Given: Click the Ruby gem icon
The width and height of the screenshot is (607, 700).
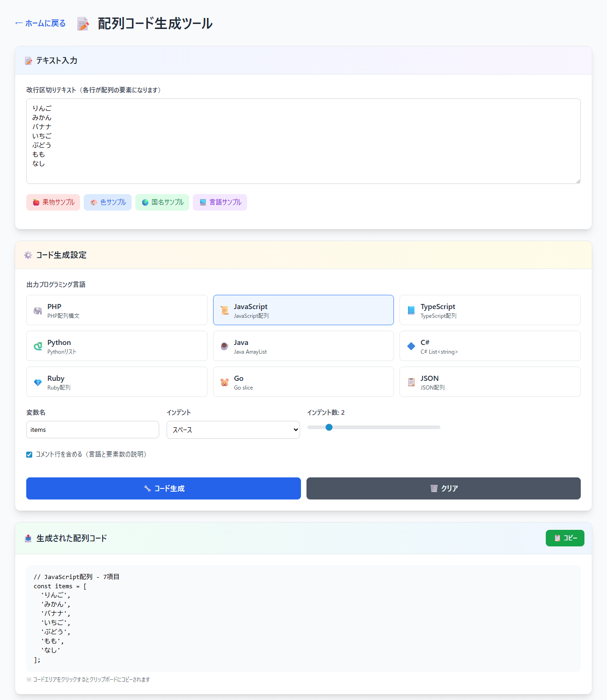Looking at the screenshot, I should click(x=38, y=382).
